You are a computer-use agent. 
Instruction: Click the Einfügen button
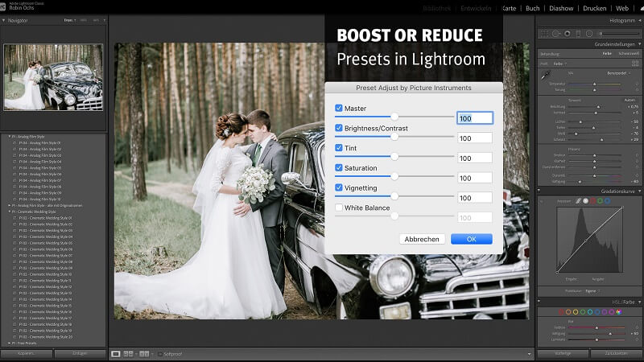[80, 353]
